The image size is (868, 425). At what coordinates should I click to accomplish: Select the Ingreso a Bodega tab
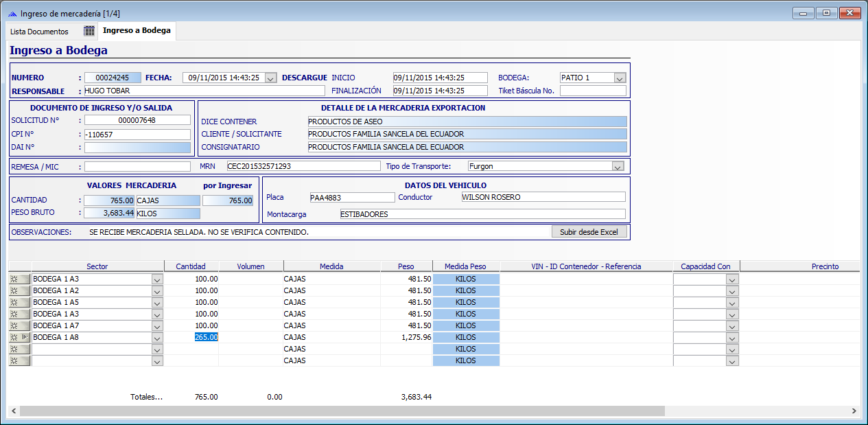pyautogui.click(x=137, y=31)
